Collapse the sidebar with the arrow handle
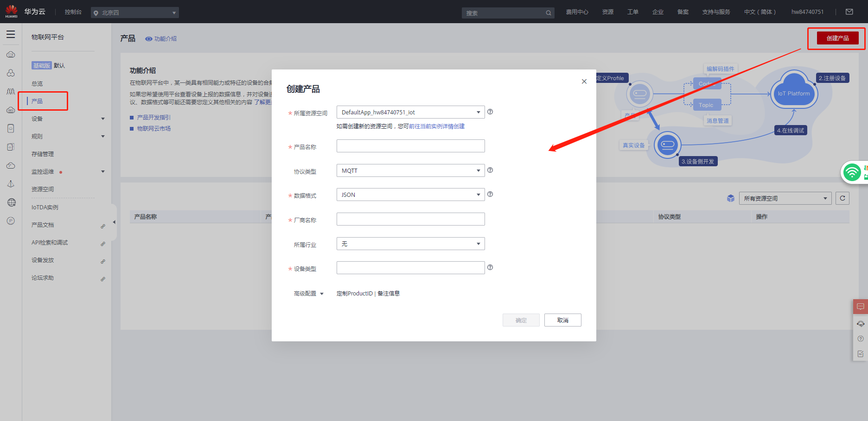 coord(114,222)
